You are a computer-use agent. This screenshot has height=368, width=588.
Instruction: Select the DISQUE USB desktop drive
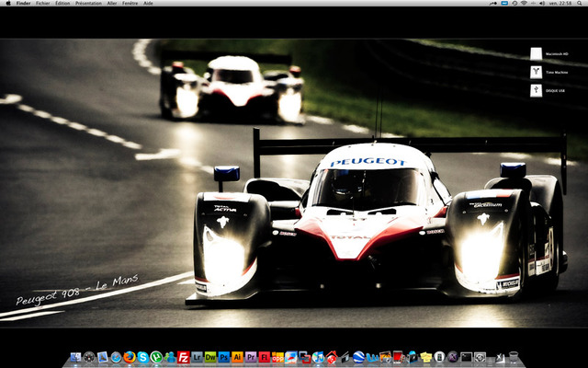click(x=537, y=90)
